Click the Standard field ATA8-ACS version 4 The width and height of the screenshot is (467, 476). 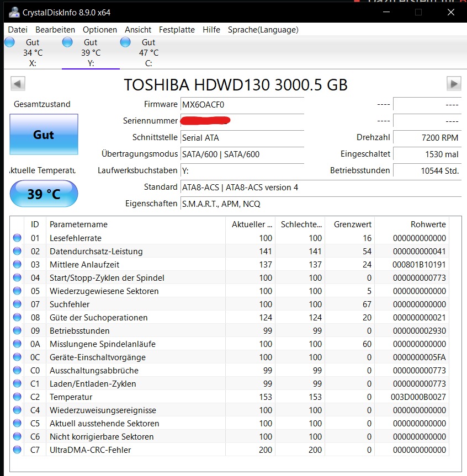coord(321,188)
